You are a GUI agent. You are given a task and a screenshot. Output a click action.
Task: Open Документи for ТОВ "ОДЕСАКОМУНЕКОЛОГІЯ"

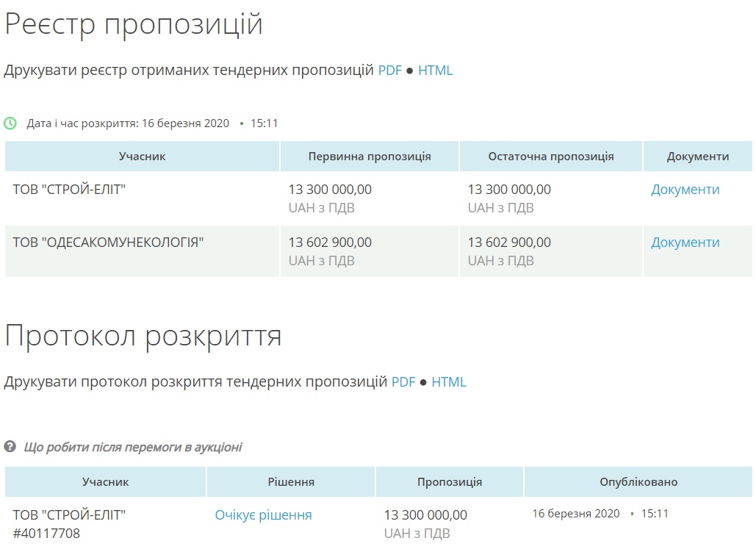(x=685, y=243)
